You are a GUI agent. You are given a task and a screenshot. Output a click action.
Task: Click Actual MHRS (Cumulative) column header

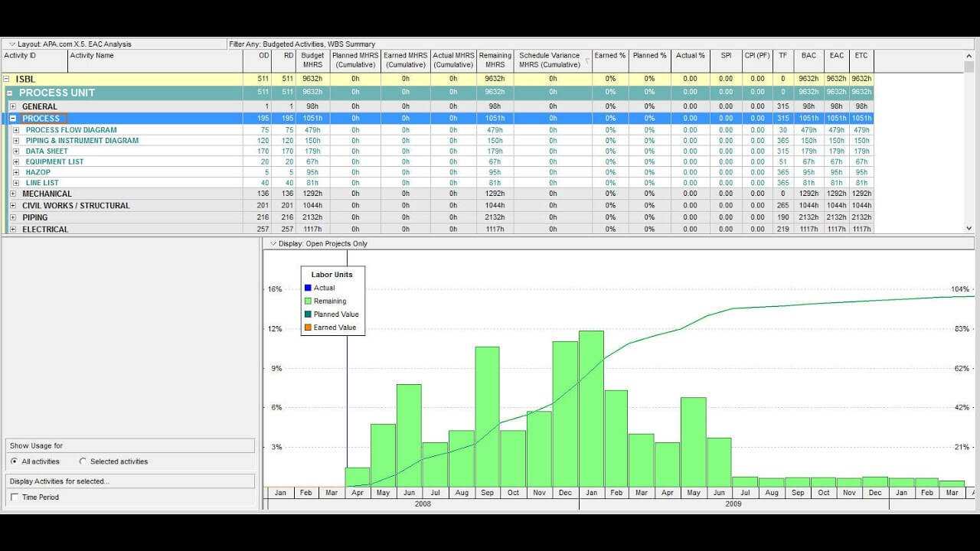pos(453,61)
